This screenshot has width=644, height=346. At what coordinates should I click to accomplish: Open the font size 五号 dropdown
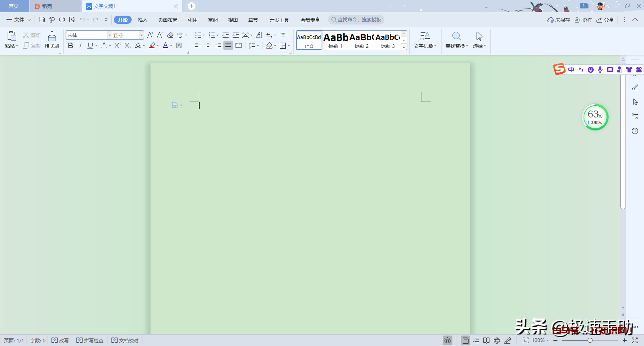coord(141,35)
